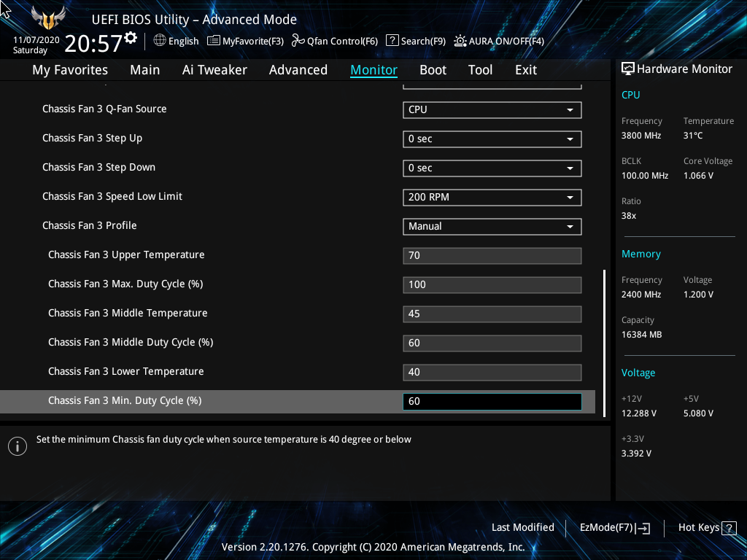Click the 20:57 clock display

(93, 43)
